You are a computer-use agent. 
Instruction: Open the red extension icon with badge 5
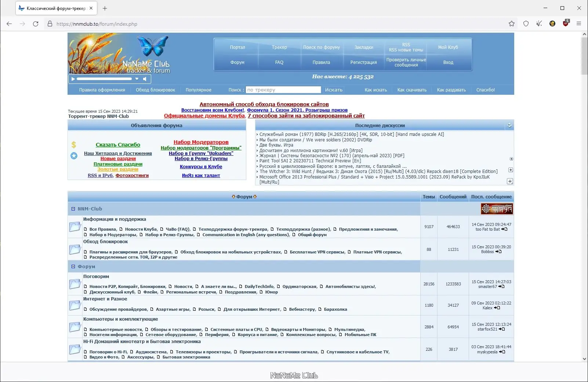[566, 23]
